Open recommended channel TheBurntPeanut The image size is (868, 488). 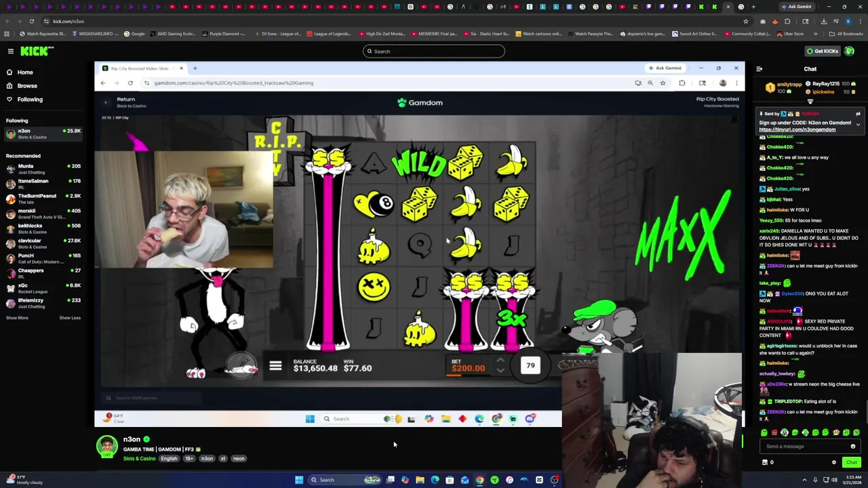pyautogui.click(x=42, y=199)
